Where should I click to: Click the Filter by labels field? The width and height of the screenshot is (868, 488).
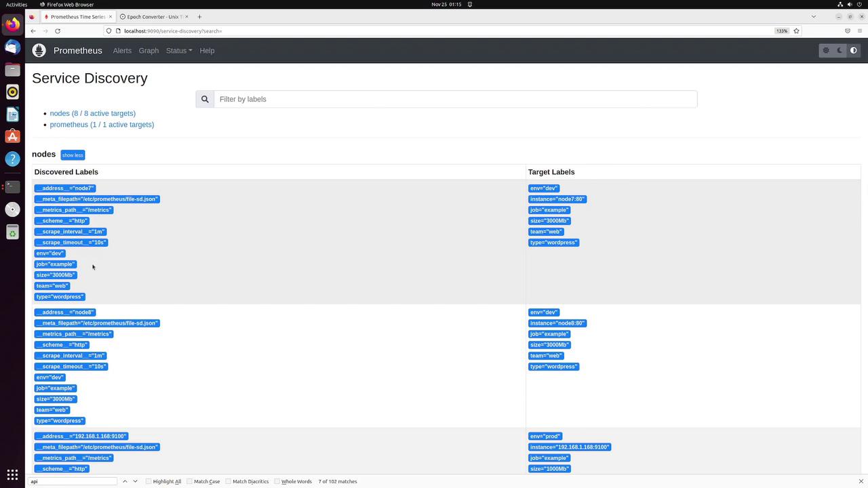click(x=455, y=99)
